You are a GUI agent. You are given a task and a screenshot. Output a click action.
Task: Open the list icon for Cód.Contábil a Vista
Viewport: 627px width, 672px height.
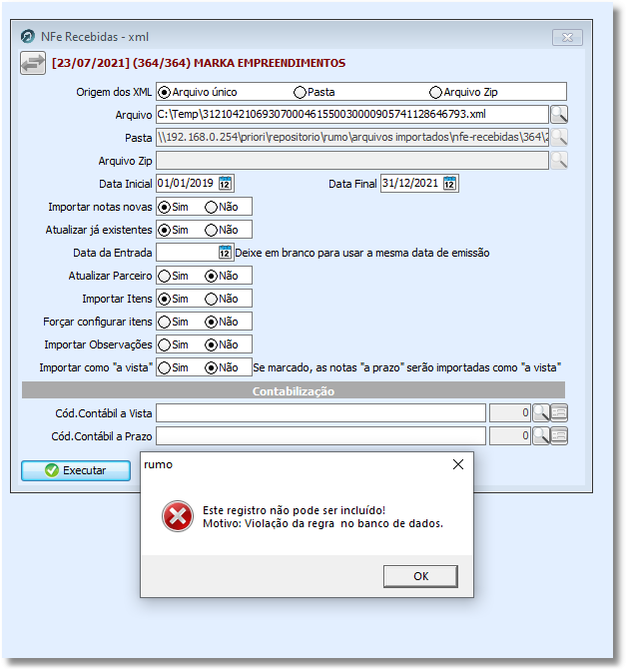tap(559, 413)
